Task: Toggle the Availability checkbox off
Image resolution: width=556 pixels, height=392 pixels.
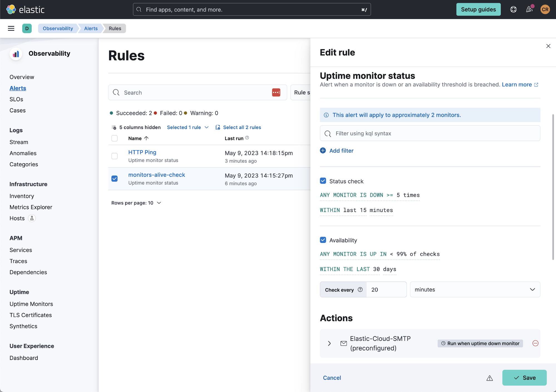Action: 323,240
